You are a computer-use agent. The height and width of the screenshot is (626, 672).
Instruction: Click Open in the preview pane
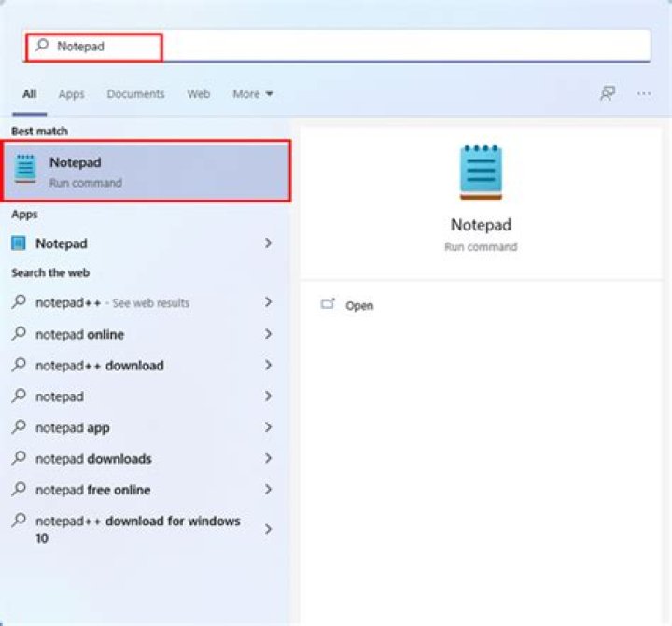pyautogui.click(x=359, y=305)
